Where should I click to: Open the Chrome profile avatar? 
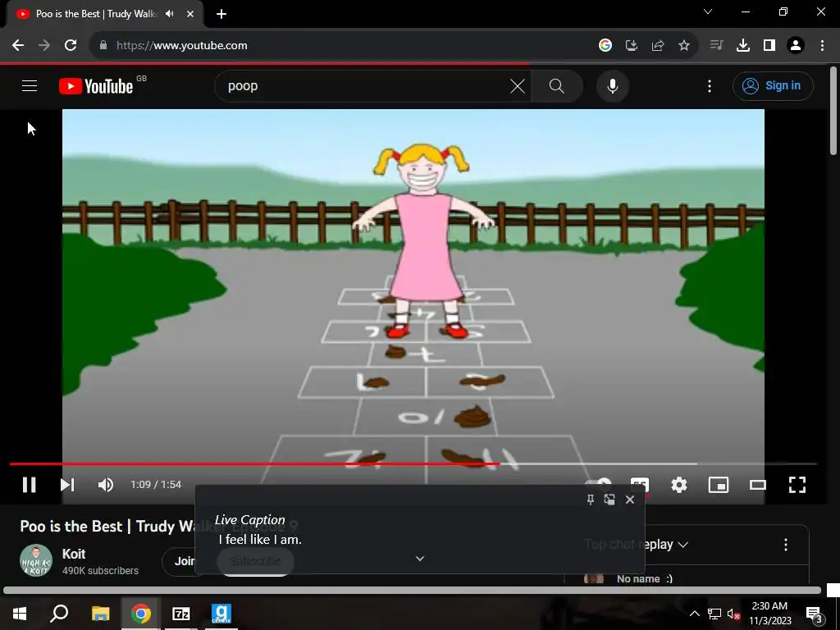[796, 46]
